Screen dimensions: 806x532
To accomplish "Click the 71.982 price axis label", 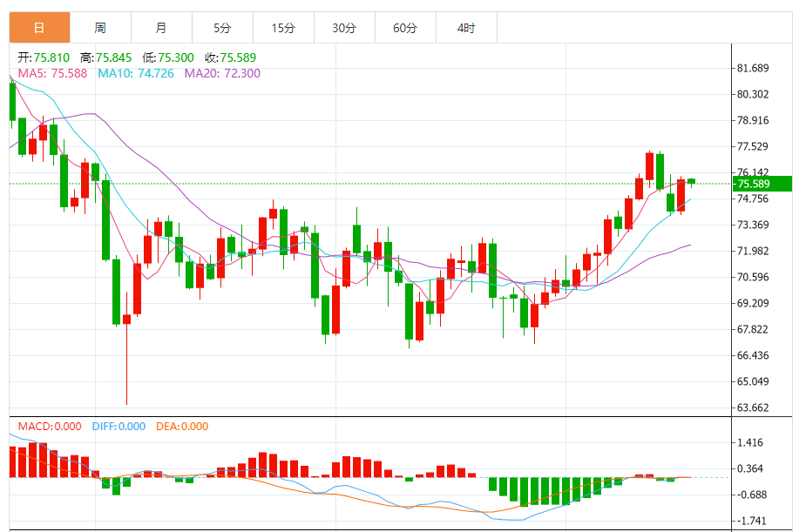I will coord(753,251).
